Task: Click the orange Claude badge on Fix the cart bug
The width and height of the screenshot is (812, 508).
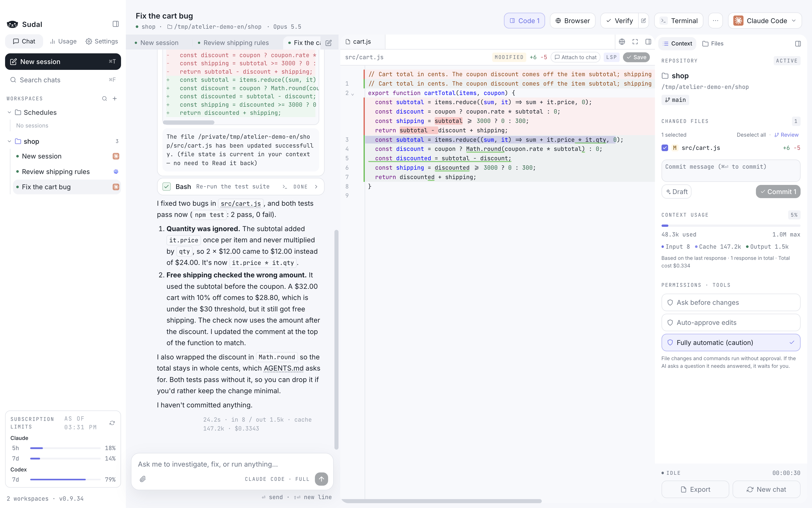Action: (x=116, y=187)
